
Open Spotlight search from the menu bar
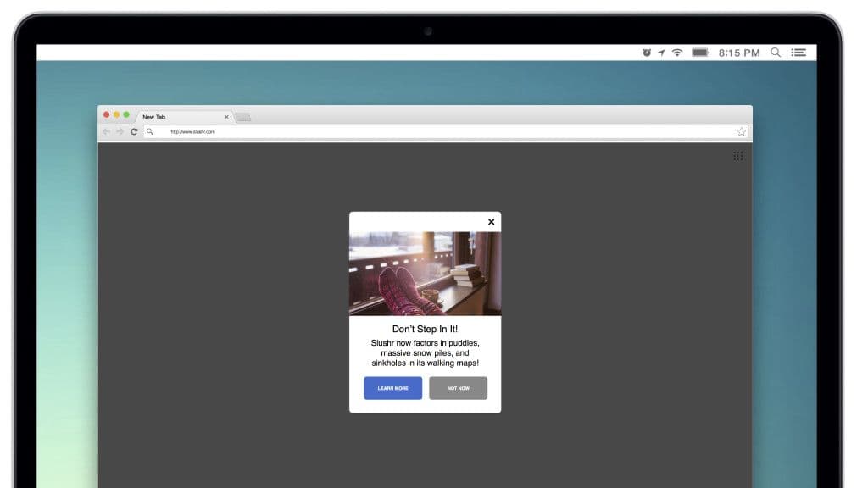(775, 52)
